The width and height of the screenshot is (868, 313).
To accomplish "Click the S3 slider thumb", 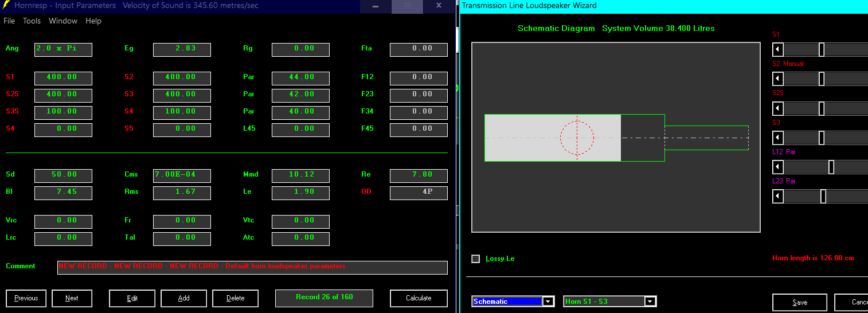I will pyautogui.click(x=822, y=138).
